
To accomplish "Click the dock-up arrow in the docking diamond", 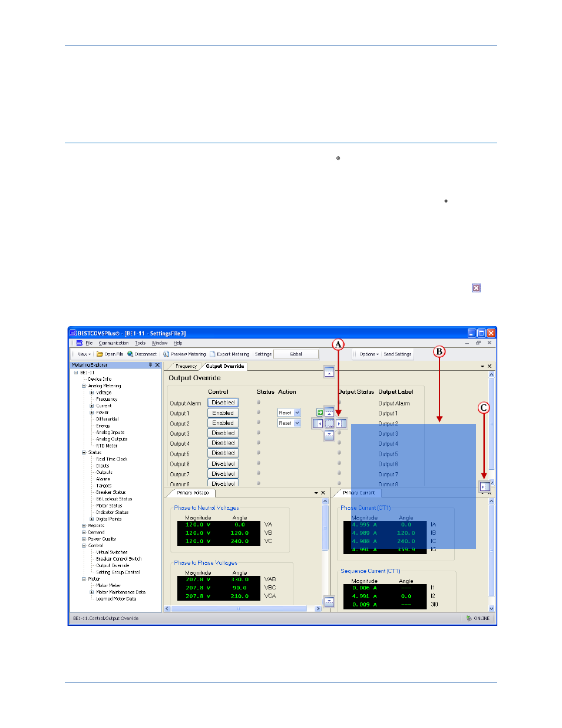I will 329,413.
